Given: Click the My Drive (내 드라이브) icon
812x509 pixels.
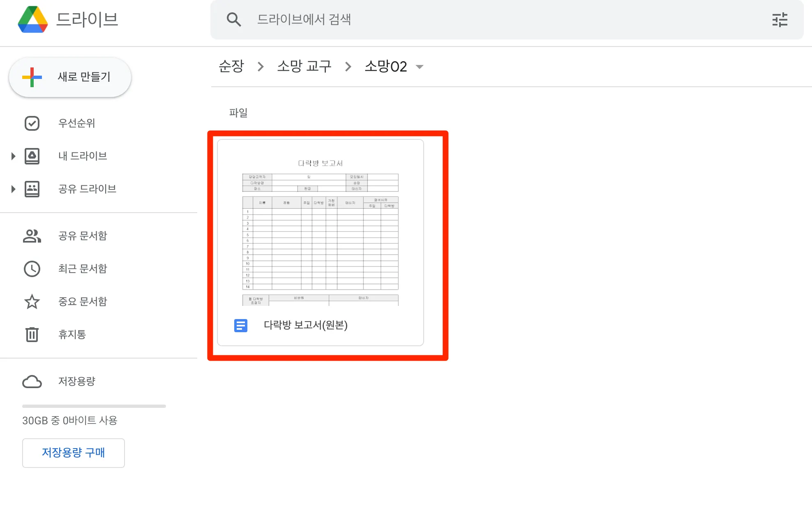Looking at the screenshot, I should pos(32,156).
